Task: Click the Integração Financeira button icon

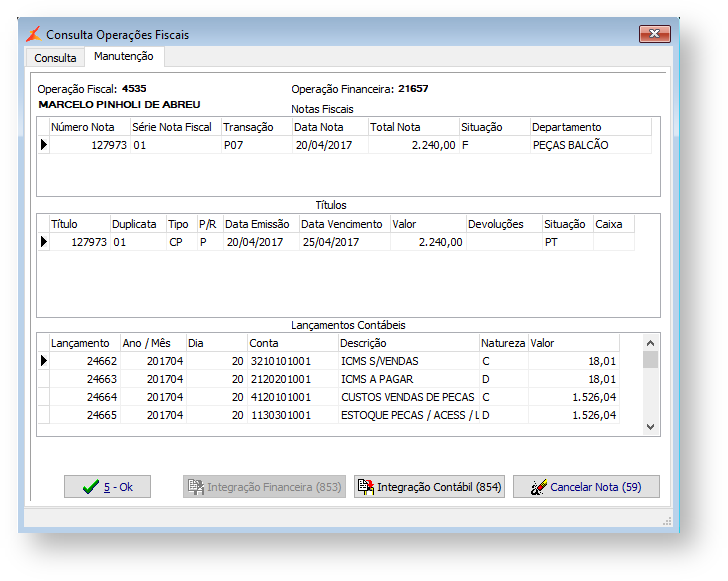Action: coord(195,487)
